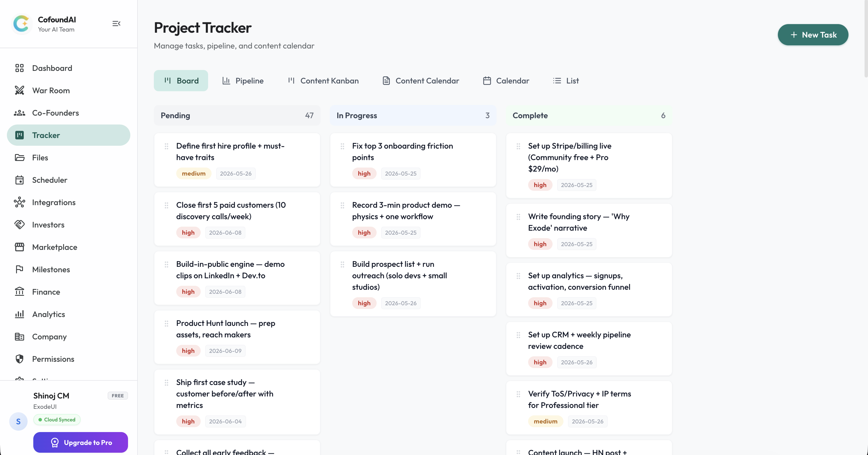The height and width of the screenshot is (455, 868).
Task: Open 'Close first 5 paid customers' task card
Action: click(x=237, y=219)
